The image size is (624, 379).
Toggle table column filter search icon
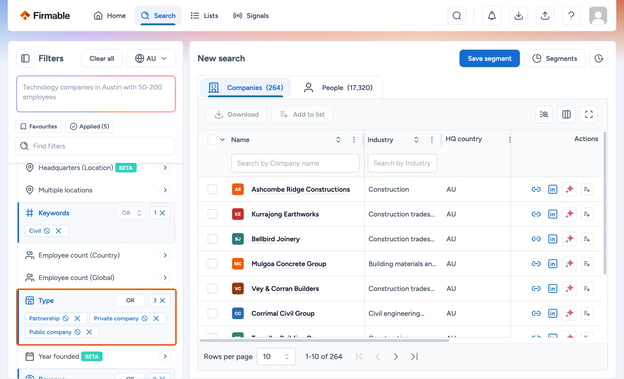pos(544,114)
